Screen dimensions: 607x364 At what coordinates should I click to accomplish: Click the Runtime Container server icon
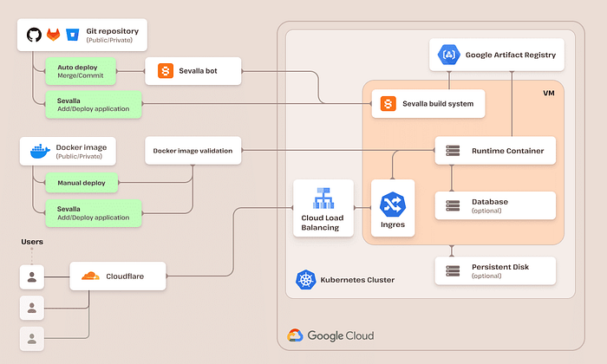pos(453,151)
